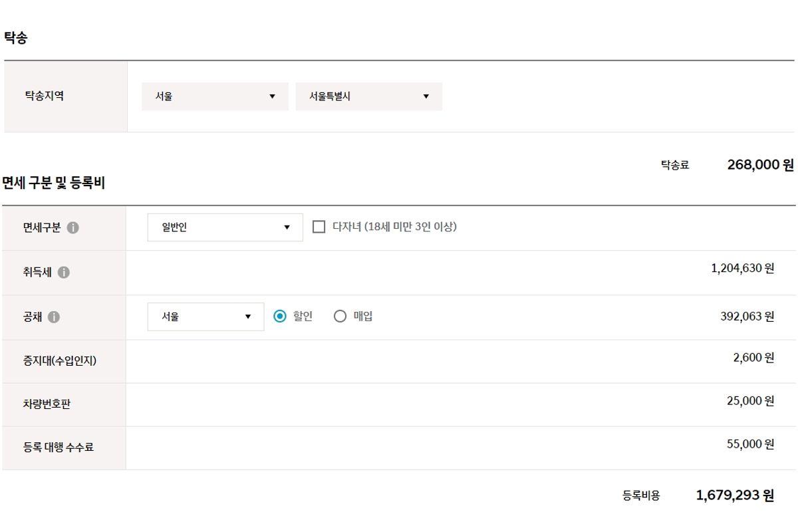Select the 매입 radio button

point(340,316)
